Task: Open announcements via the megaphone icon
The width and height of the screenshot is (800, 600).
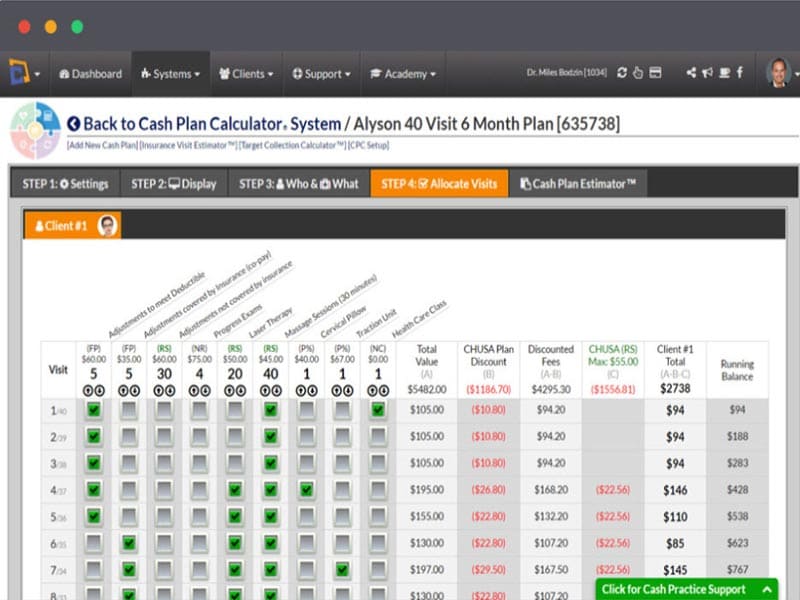Action: 707,73
